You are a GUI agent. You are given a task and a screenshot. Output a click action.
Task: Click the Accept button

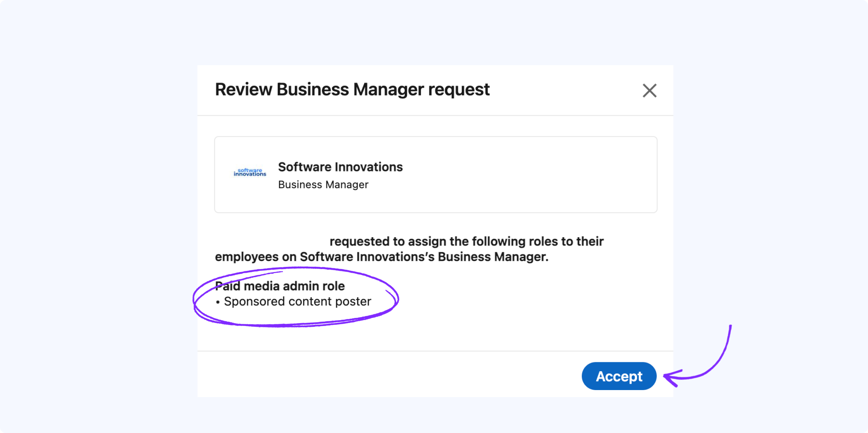click(x=619, y=376)
